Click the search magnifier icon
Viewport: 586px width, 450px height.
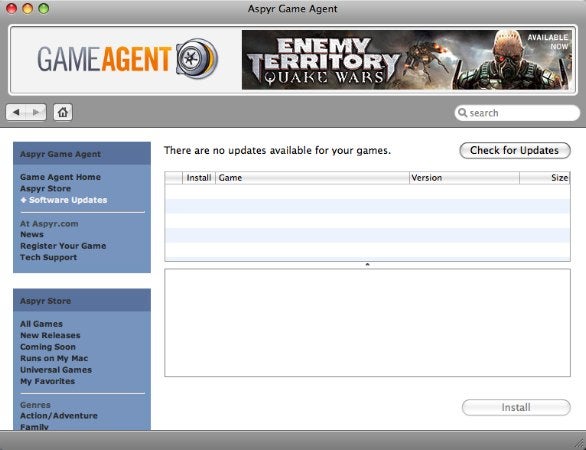coord(462,112)
